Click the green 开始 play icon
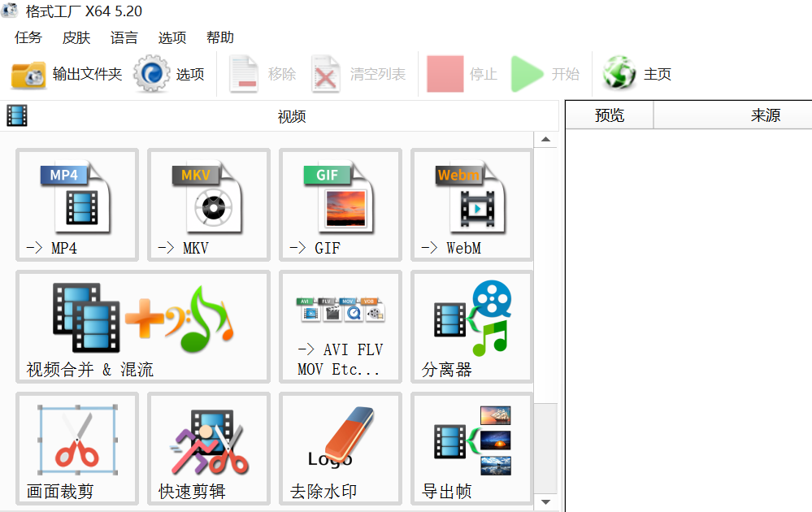Viewport: 812px width, 512px height. pos(527,74)
